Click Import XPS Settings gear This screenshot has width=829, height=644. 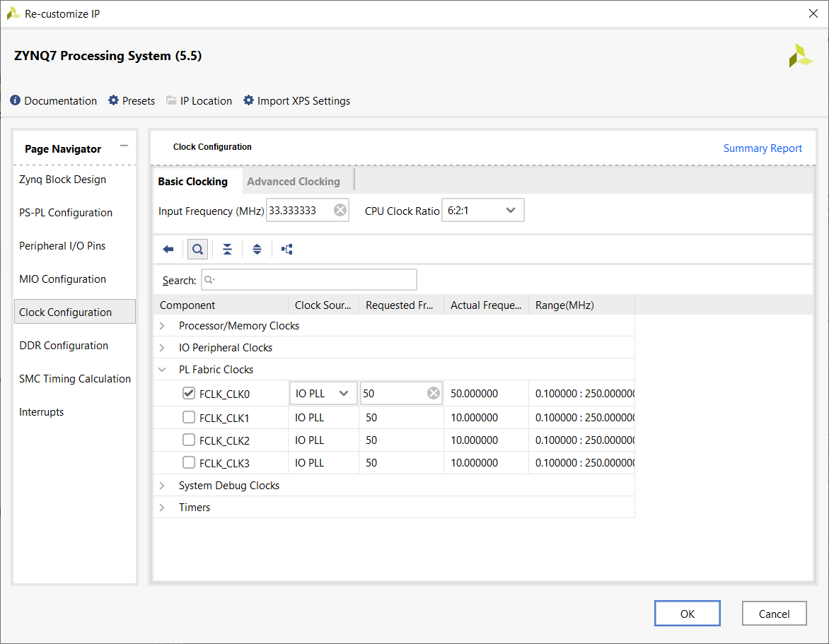tap(296, 100)
